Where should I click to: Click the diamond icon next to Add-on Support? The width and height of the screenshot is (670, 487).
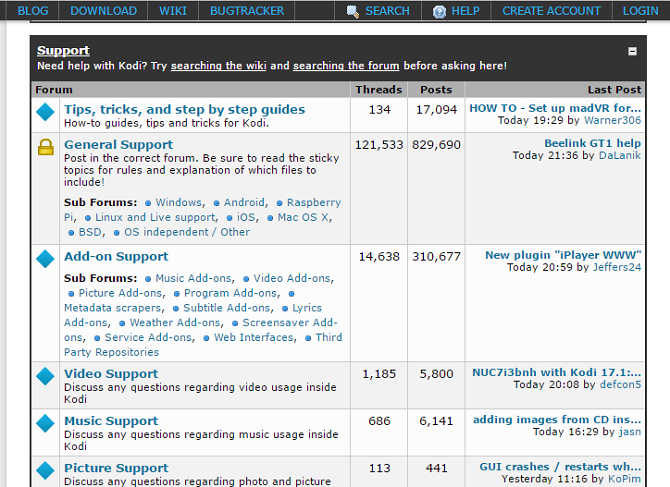(46, 259)
